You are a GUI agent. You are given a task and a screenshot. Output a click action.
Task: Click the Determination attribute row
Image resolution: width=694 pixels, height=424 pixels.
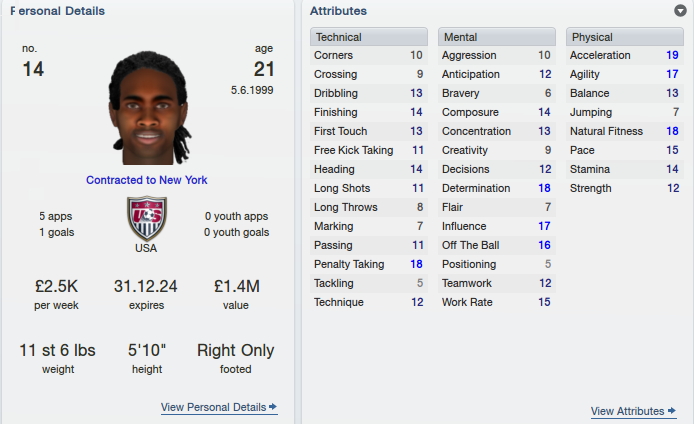pyautogui.click(x=497, y=188)
